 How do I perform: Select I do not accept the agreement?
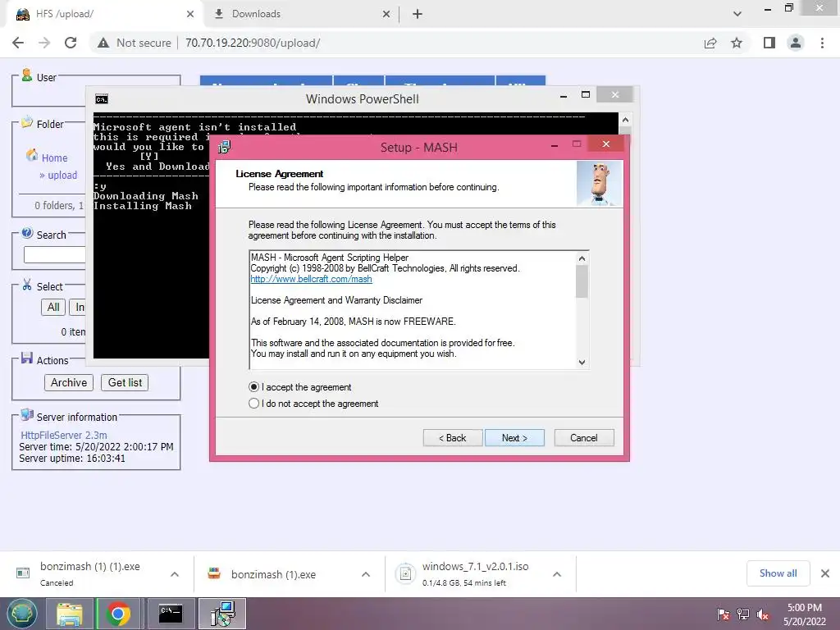coord(254,404)
